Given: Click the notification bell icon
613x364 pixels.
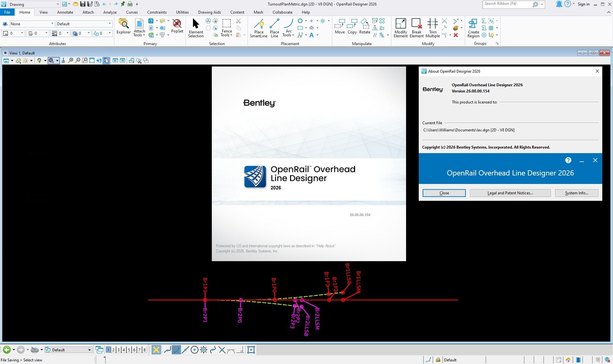Looking at the screenshot, I should 559,4.
